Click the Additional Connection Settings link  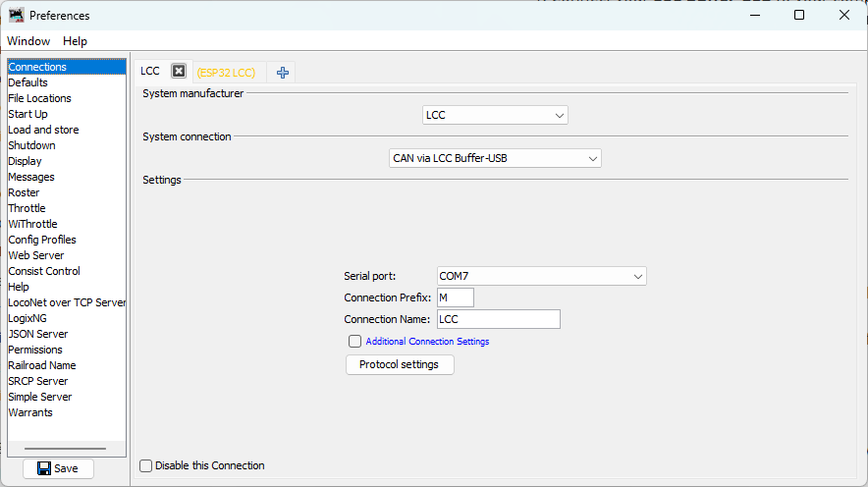coord(427,342)
